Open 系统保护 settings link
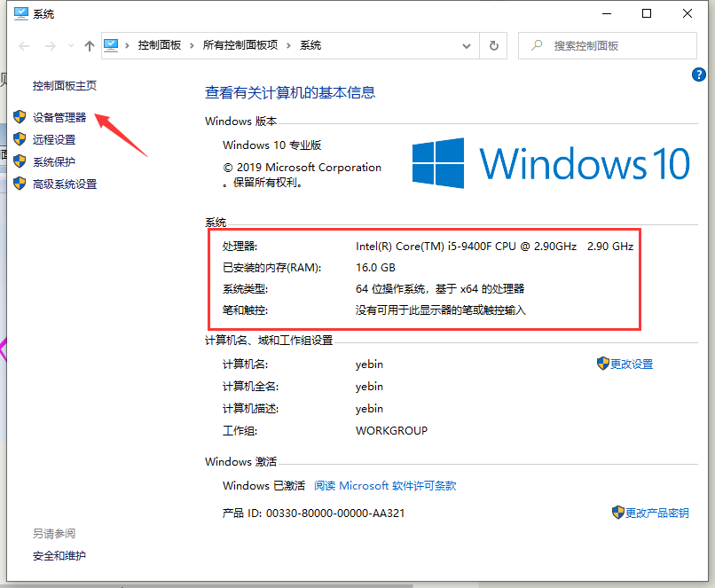 coord(54,161)
